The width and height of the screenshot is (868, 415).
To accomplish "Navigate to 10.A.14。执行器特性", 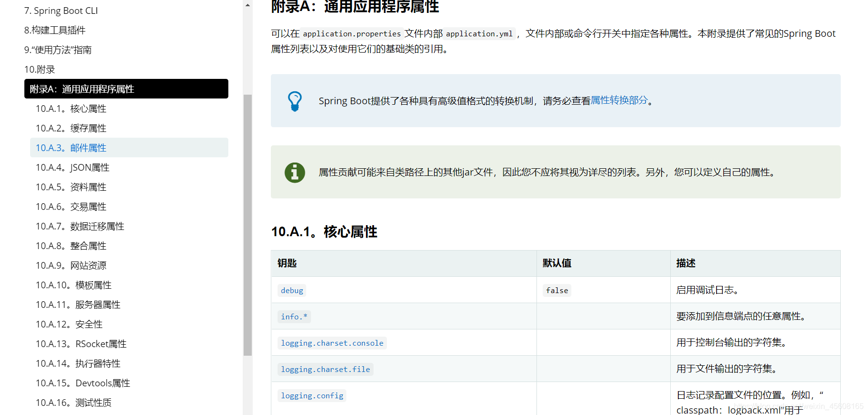I will [78, 363].
